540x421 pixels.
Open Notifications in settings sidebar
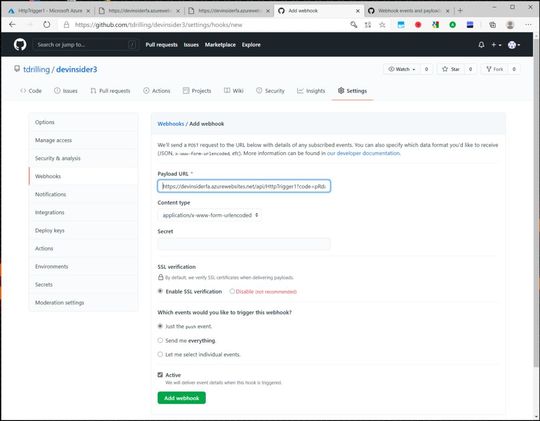tap(83, 194)
